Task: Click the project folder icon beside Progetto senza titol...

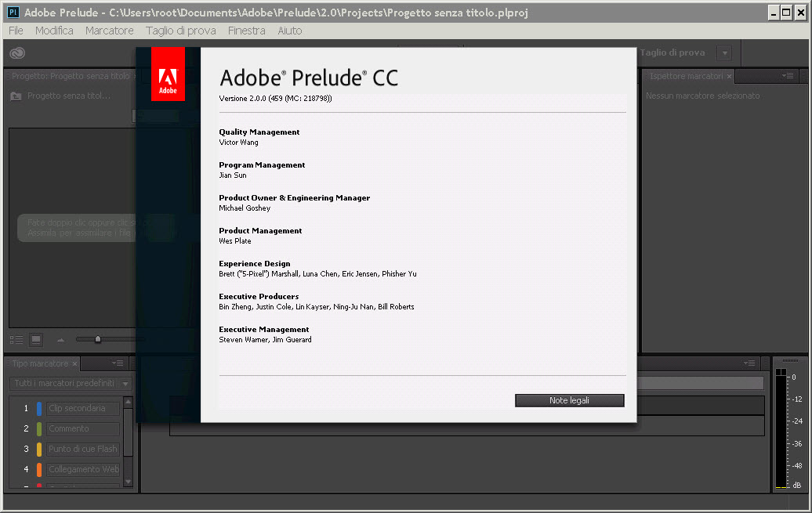Action: (16, 96)
